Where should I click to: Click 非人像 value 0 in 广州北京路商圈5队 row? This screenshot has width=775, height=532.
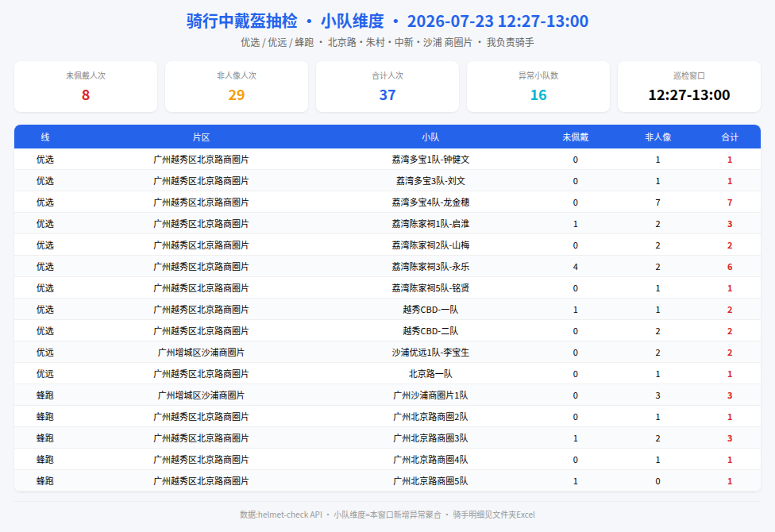(657, 481)
